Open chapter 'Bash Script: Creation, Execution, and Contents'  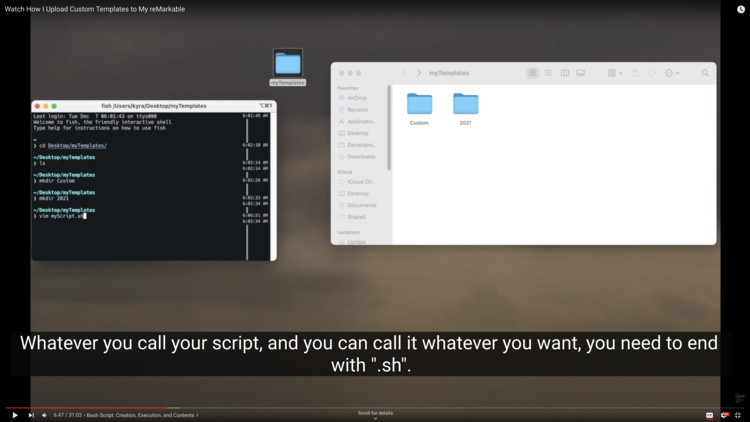click(x=142, y=415)
